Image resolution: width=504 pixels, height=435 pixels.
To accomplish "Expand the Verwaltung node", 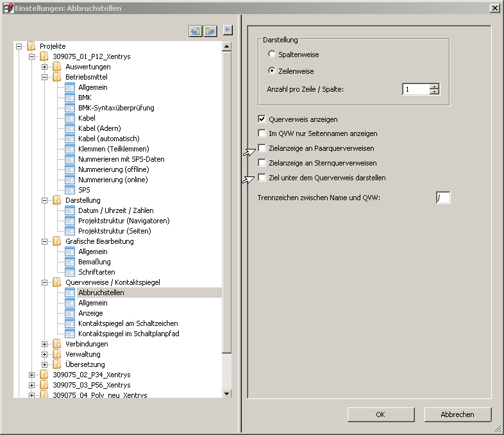I will click(44, 354).
